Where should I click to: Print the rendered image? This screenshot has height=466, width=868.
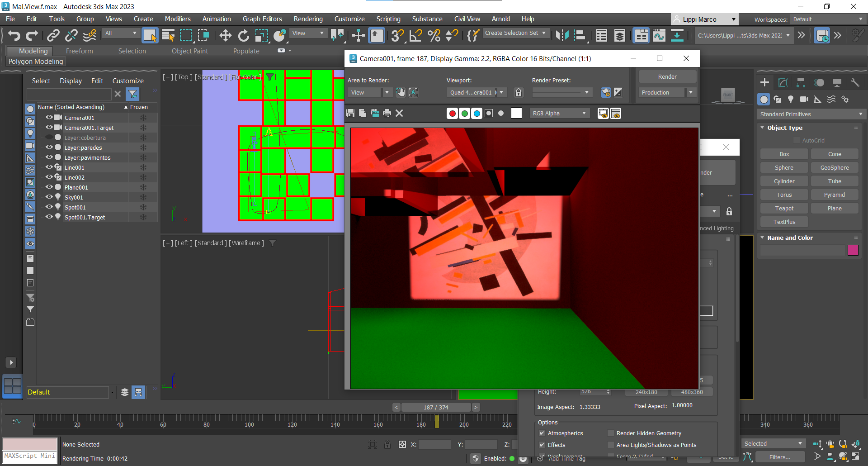click(x=387, y=113)
